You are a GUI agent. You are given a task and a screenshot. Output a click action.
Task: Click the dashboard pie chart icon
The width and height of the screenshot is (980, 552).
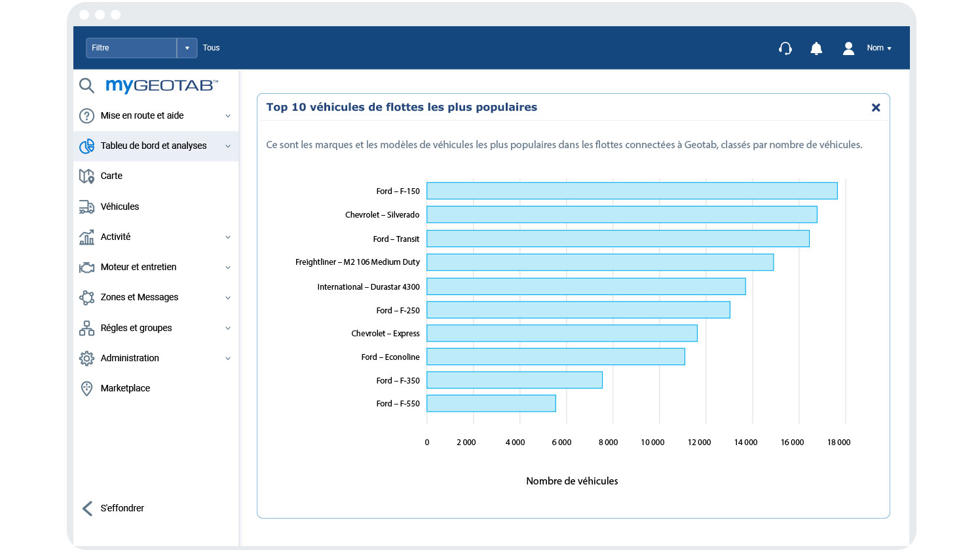coord(86,146)
